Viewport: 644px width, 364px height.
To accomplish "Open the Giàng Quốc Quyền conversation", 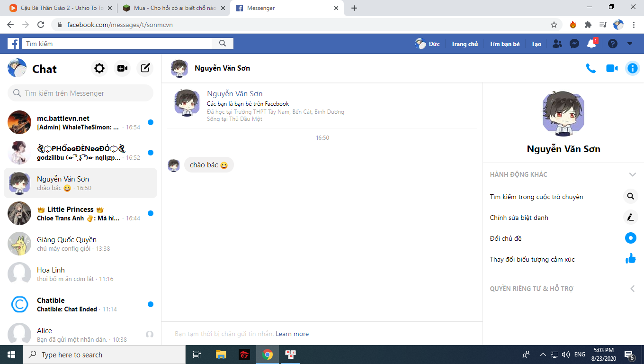I will (80, 244).
